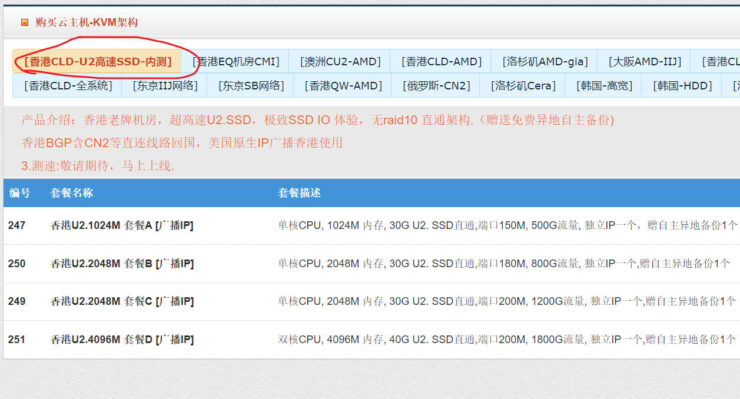Click the 套餐D description with 1800G流量
Screen dimensions: 740x399
pyautogui.click(x=507, y=340)
